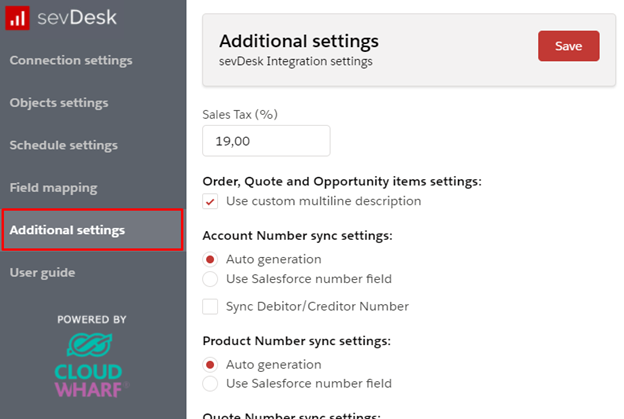Enable Sync Debitor/Creditor Number checkbox
624x419 pixels.
pos(210,306)
